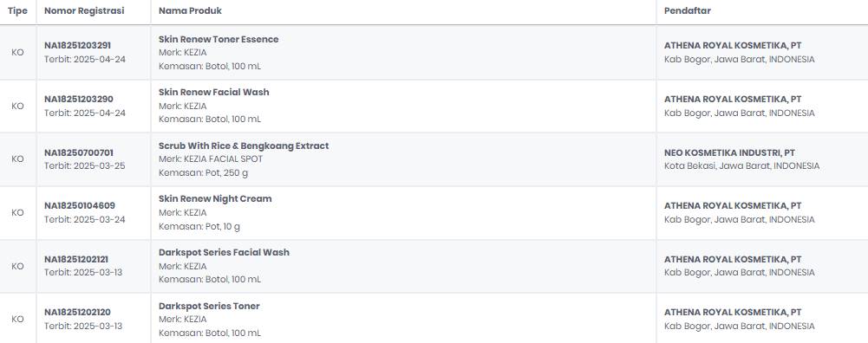Open registration number NA18251203290
868x343 pixels.
(x=79, y=99)
